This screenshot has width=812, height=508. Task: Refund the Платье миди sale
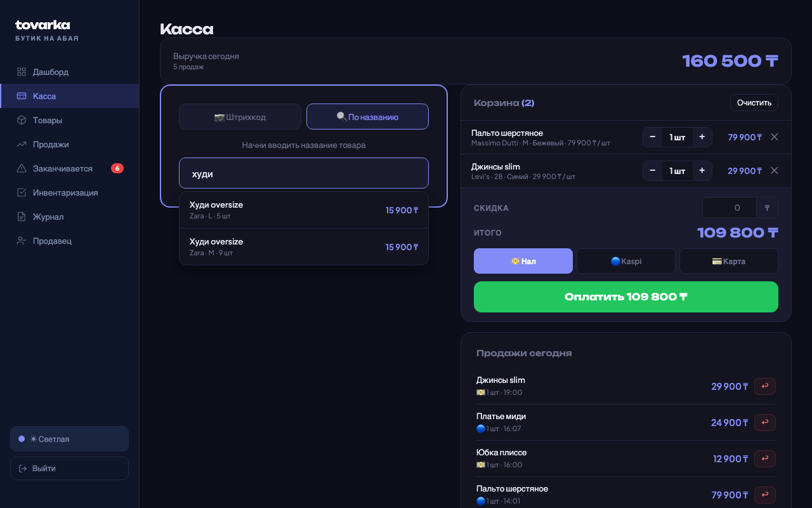tap(765, 422)
